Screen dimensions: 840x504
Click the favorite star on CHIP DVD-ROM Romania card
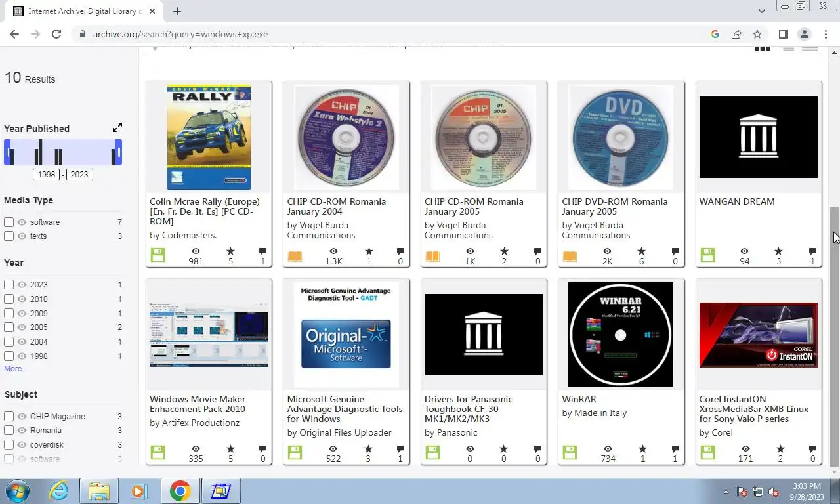point(641,251)
